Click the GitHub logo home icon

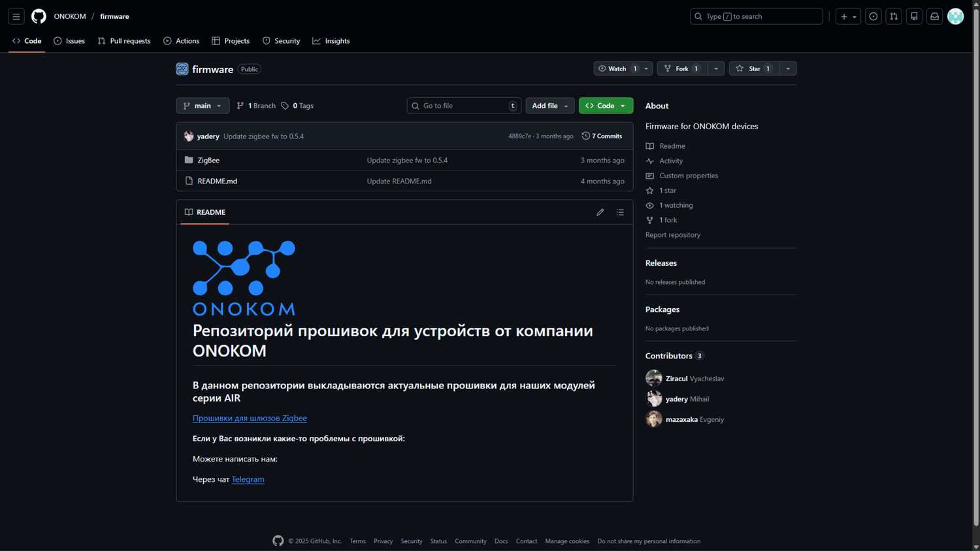point(39,16)
